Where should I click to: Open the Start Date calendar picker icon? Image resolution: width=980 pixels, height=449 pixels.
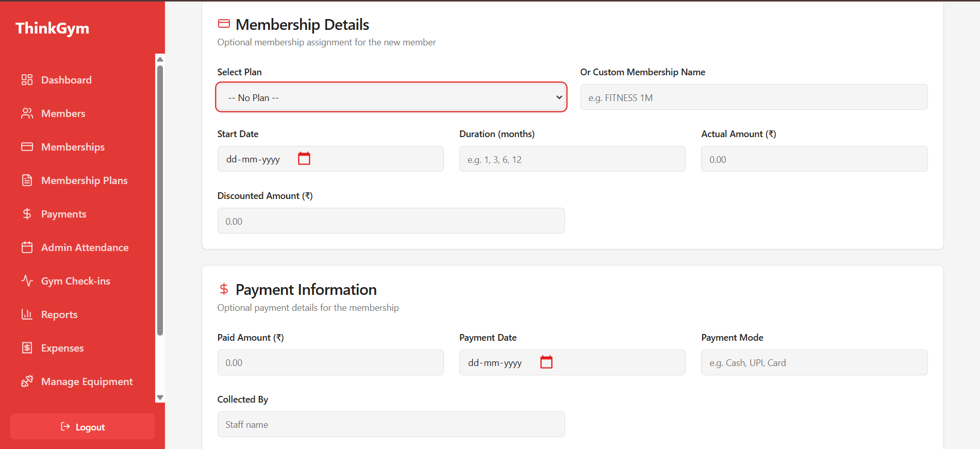(x=304, y=159)
